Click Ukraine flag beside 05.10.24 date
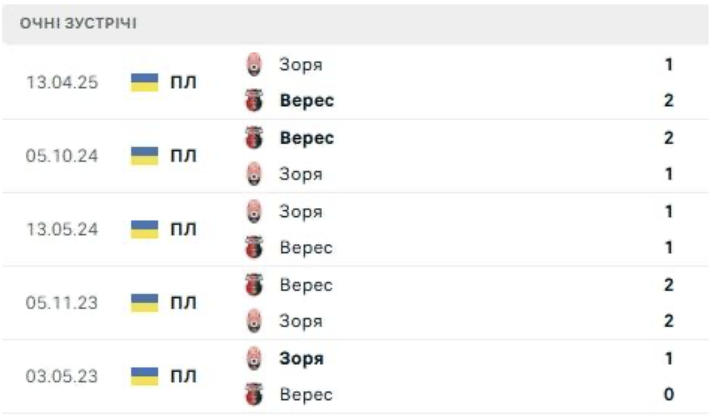This screenshot has width=710, height=418. coord(145,156)
